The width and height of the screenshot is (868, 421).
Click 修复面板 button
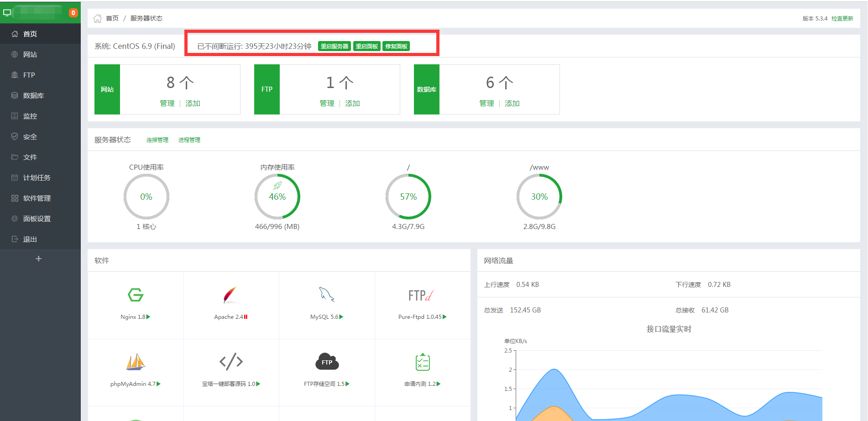click(x=396, y=46)
